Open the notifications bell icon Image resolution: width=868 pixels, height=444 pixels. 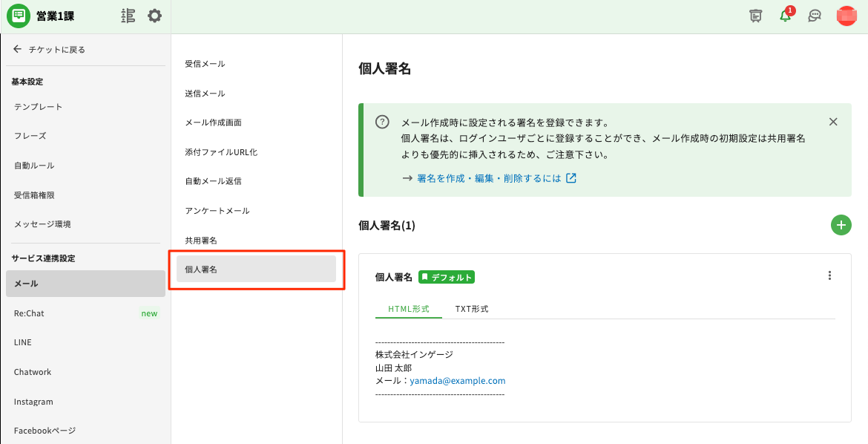pos(785,16)
